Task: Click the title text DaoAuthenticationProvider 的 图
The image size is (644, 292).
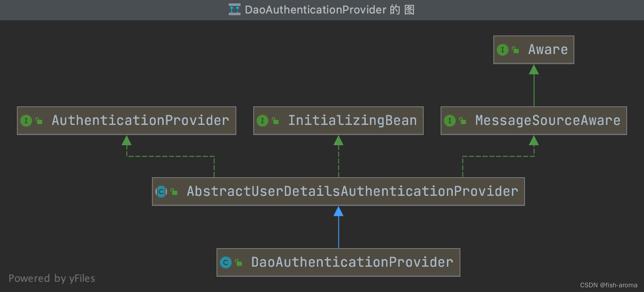Action: [x=330, y=10]
